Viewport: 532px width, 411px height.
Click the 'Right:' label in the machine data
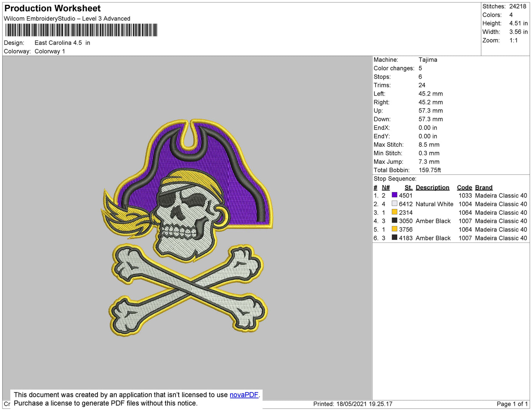coord(381,102)
